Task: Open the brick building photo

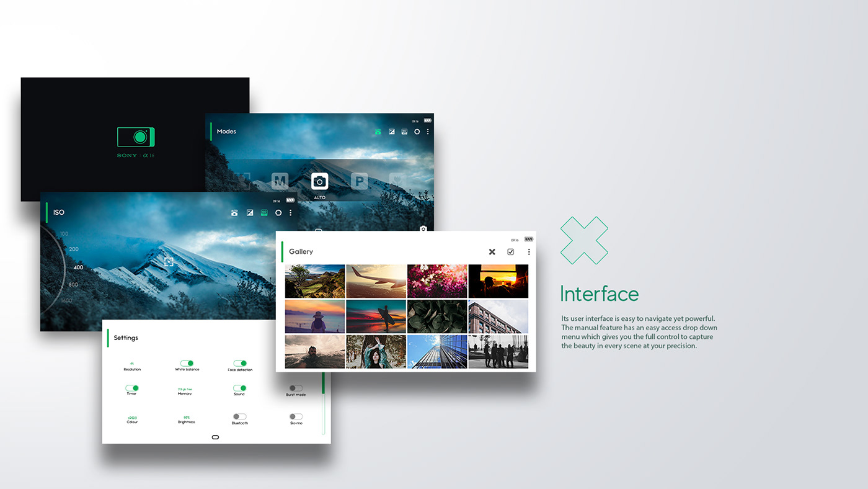Action: (498, 316)
